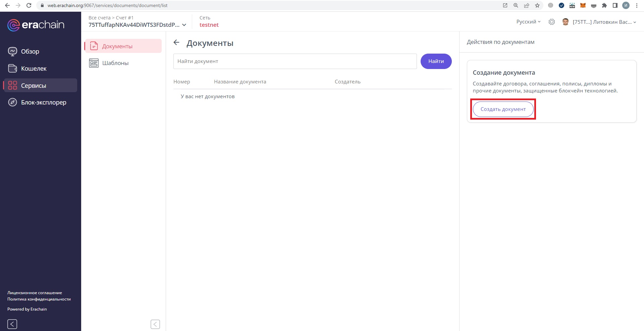Expand the user profile Литовкин menu
644x331 pixels.
604,22
